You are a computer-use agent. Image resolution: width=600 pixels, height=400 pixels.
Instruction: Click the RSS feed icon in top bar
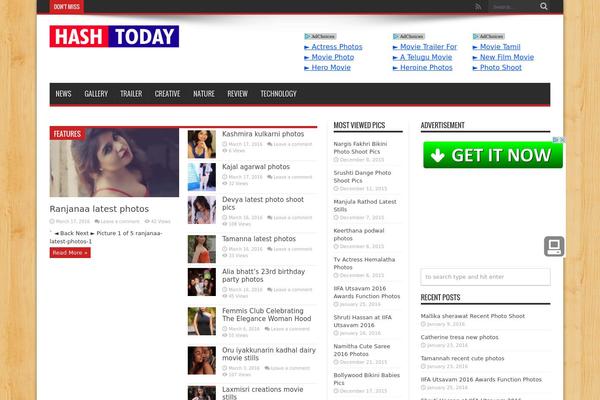click(x=478, y=7)
